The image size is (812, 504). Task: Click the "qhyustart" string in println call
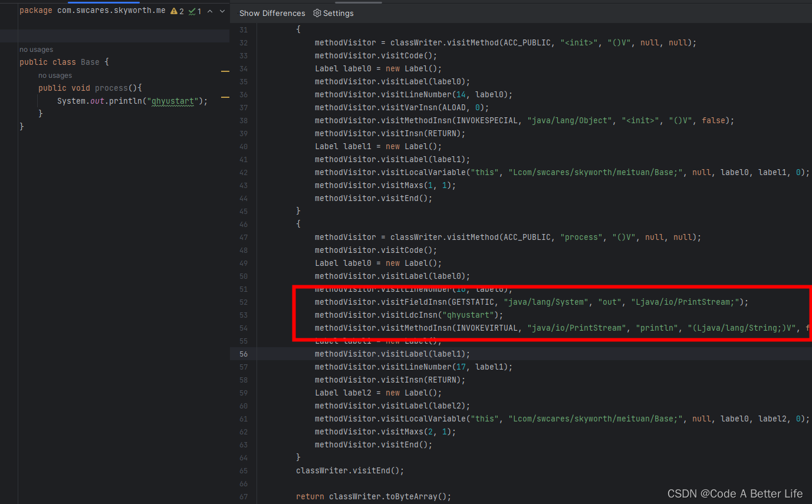pyautogui.click(x=173, y=101)
